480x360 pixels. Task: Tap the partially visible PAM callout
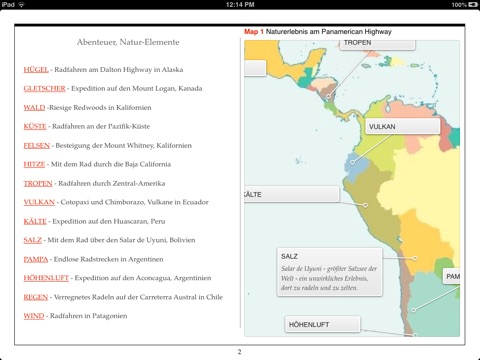coord(452,276)
